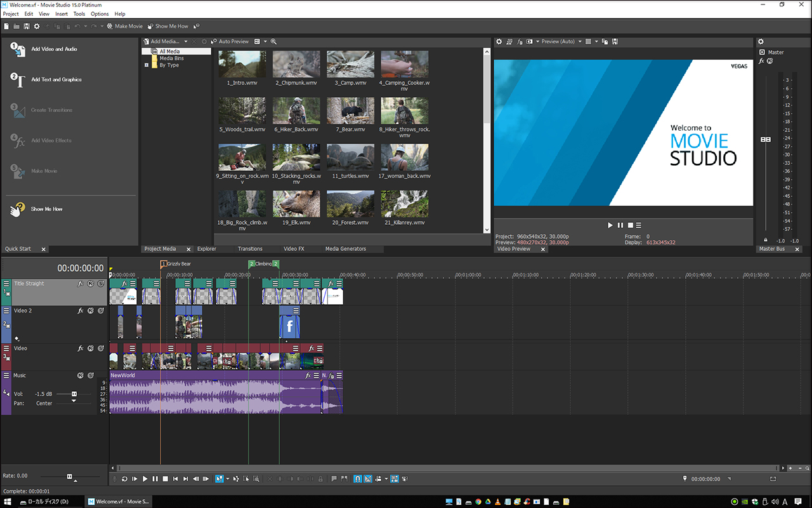812x508 pixels.
Task: Click the New Project icon in main toolbar
Action: coord(6,26)
